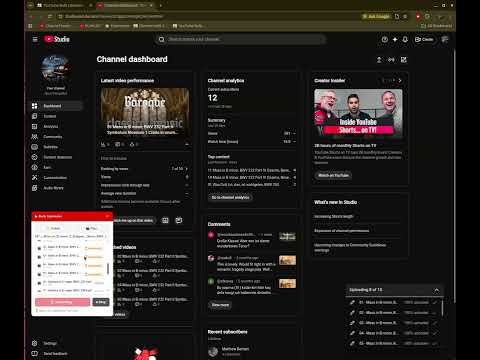Open Subtitles in the sidebar
Viewport: 480px width, 360px height.
[56, 147]
